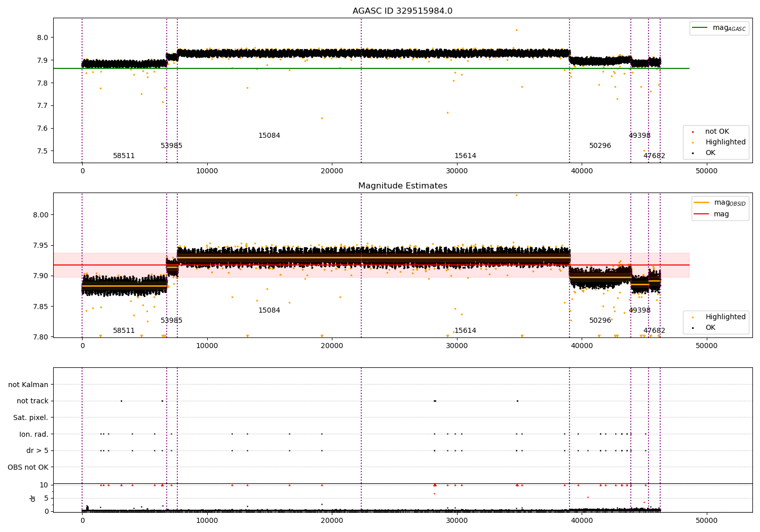This screenshot has width=760, height=532.
Task: Click obsid label 49398 in top plot
Action: [x=639, y=136]
